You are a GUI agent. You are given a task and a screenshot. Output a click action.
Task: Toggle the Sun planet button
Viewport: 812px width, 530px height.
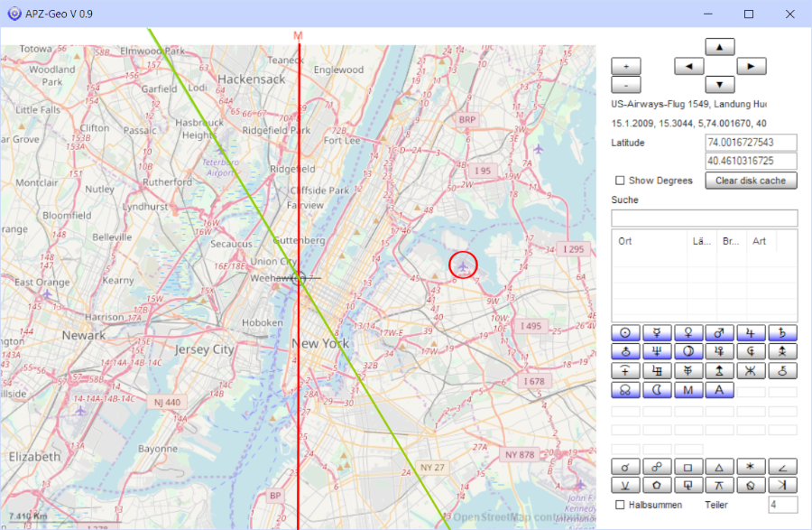pos(625,333)
